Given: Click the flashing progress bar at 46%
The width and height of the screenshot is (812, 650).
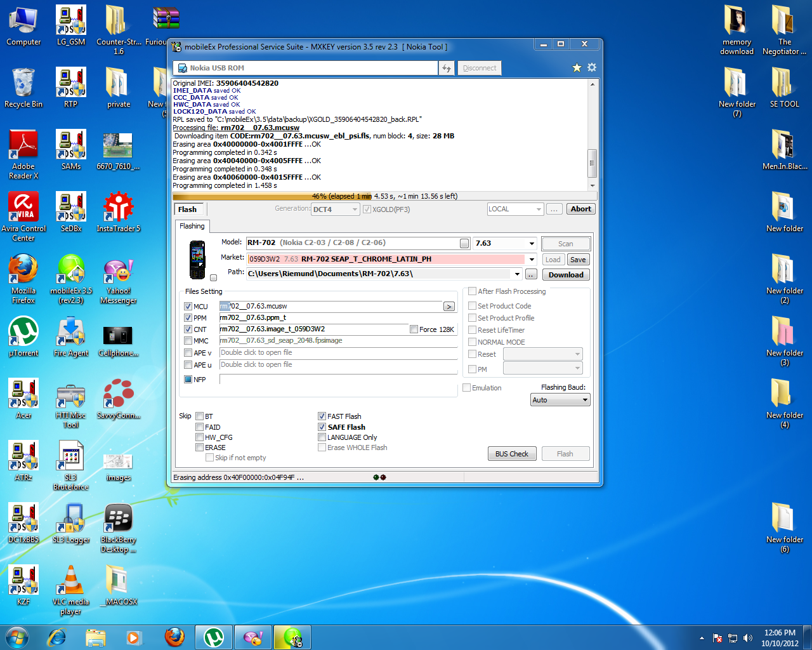Looking at the screenshot, I should (x=384, y=196).
